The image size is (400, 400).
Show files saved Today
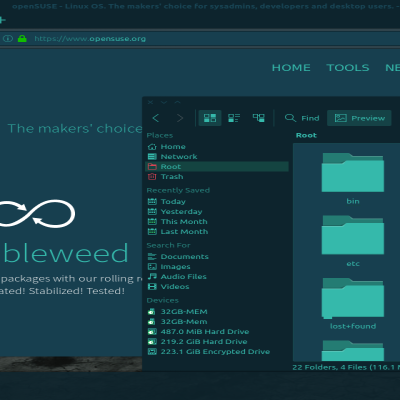coord(217,202)
